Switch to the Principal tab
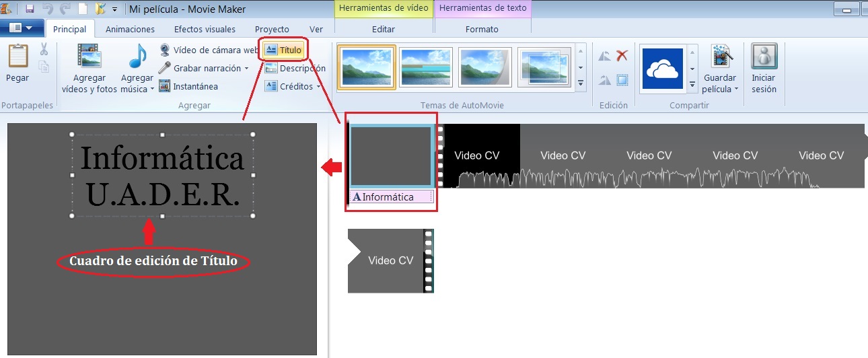 tap(69, 29)
